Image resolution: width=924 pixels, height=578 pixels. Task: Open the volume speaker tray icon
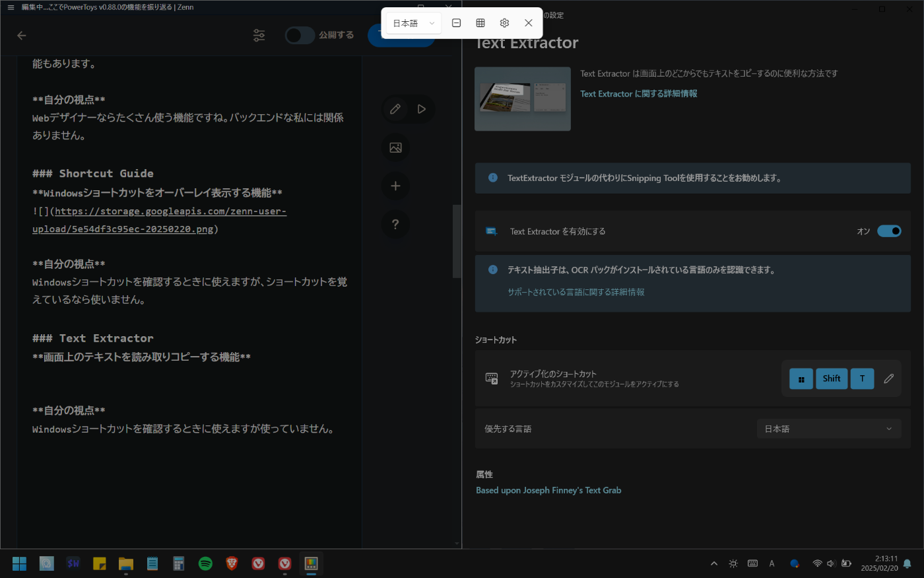click(x=831, y=563)
